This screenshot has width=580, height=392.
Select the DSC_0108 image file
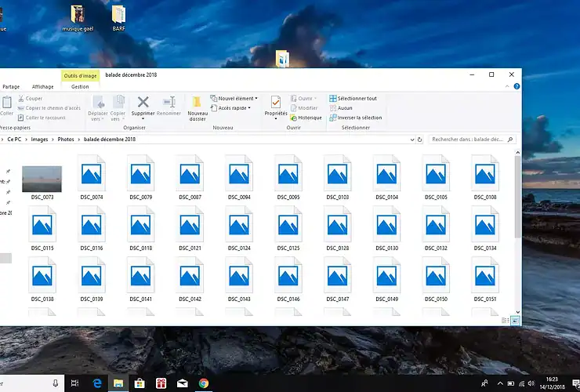485,178
